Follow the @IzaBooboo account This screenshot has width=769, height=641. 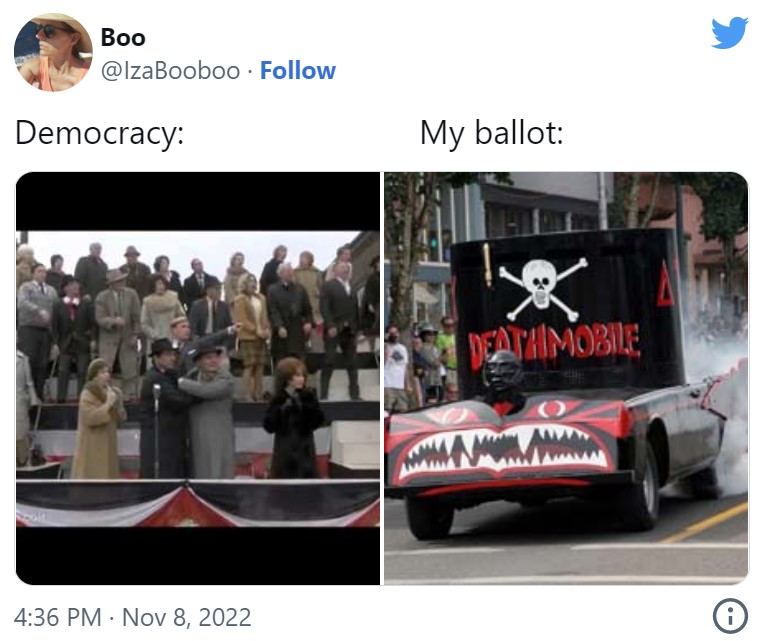pos(297,71)
